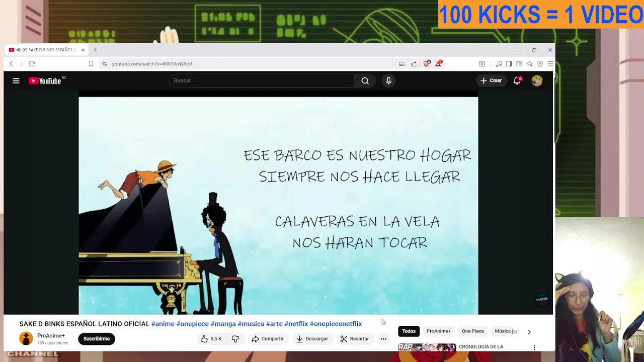This screenshot has width=644, height=362.
Task: Select the One Piece filter chip
Action: (x=473, y=331)
